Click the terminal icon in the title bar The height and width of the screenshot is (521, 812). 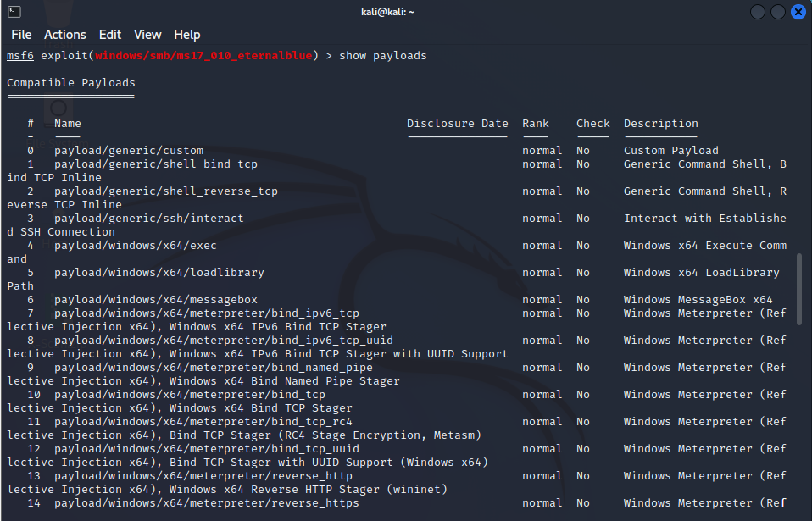14,11
